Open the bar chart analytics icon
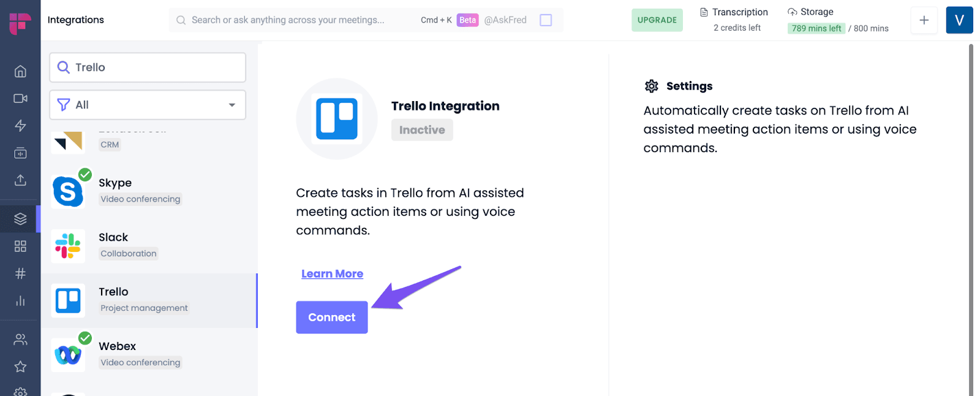980x396 pixels. pos(20,300)
